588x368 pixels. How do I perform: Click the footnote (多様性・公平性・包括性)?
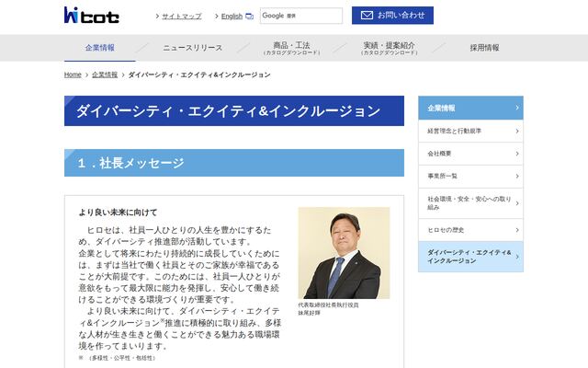122,358
